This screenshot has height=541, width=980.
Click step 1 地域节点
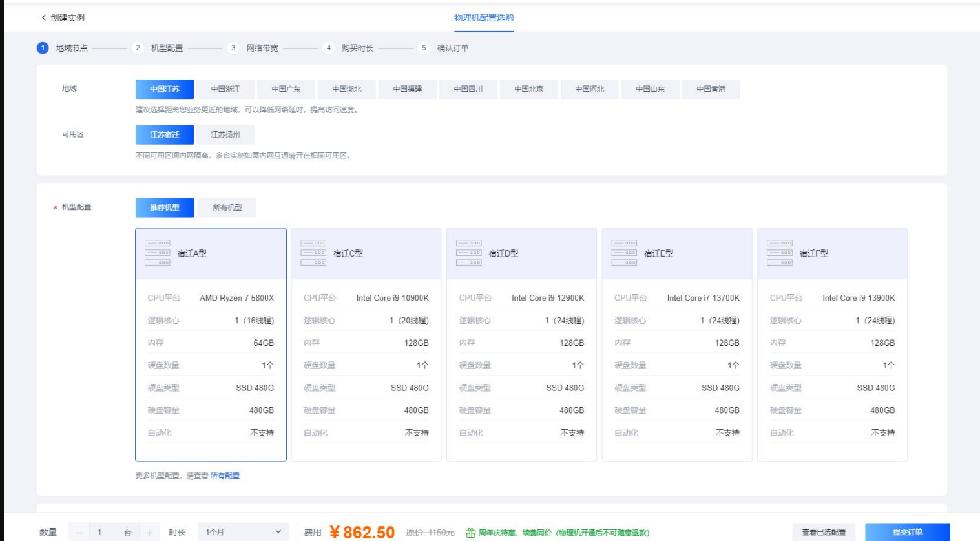(63, 48)
